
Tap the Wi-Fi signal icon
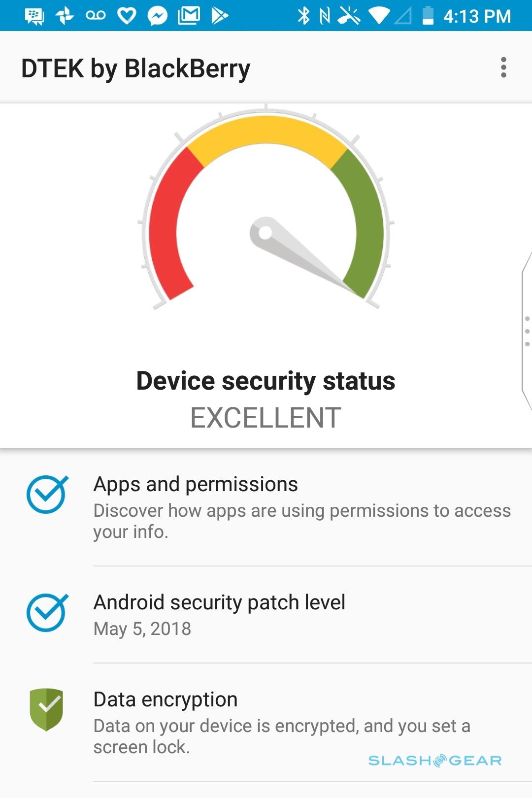[378, 16]
